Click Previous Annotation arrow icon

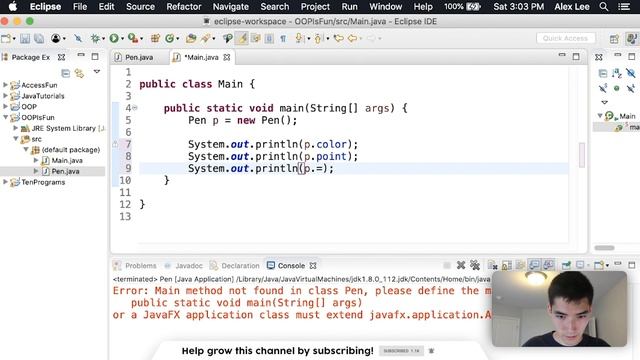[x=319, y=38]
